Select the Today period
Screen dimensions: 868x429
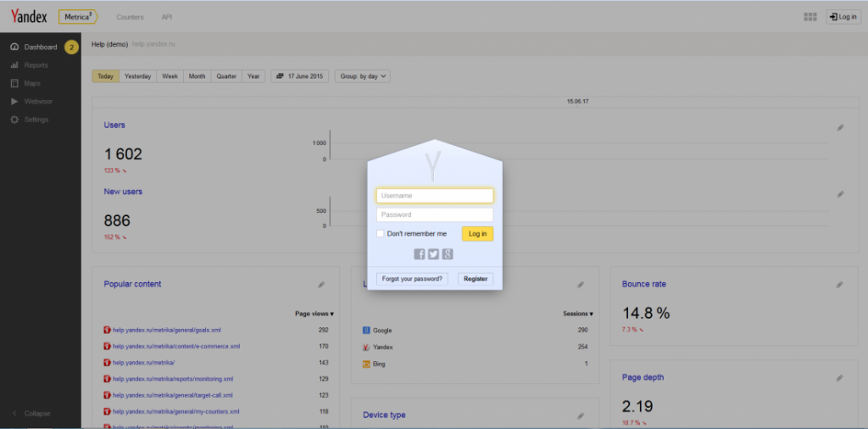(x=105, y=76)
